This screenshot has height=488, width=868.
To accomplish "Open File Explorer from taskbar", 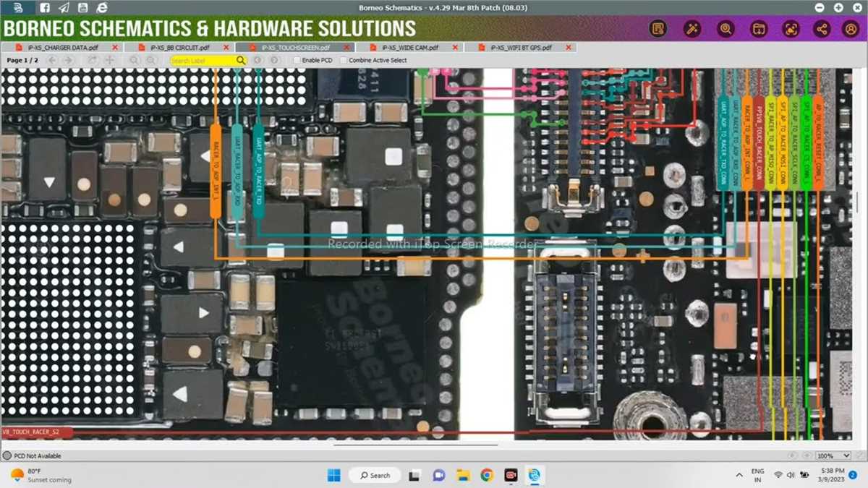I will pyautogui.click(x=462, y=475).
